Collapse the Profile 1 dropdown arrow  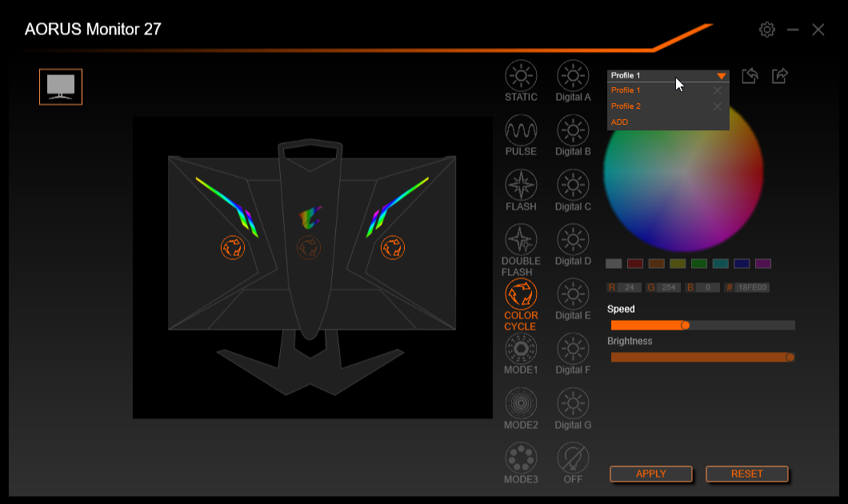721,76
